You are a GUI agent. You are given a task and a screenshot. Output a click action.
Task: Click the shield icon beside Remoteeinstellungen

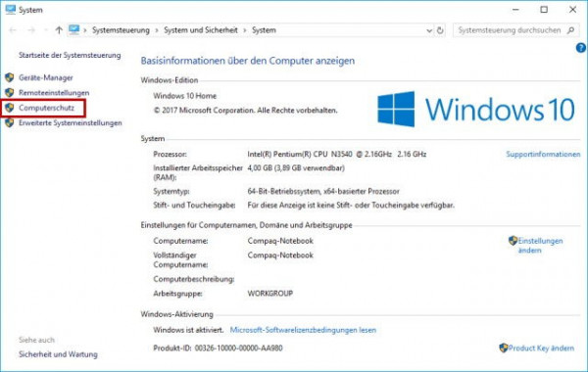(10, 93)
